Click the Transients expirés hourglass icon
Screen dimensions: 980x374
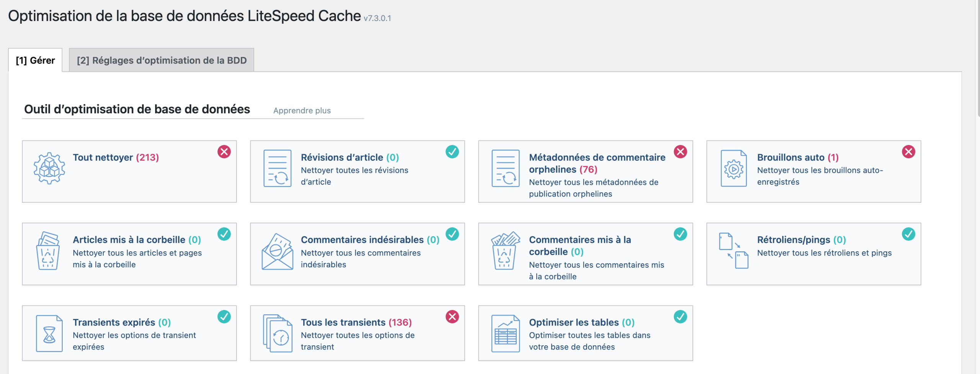(x=49, y=333)
